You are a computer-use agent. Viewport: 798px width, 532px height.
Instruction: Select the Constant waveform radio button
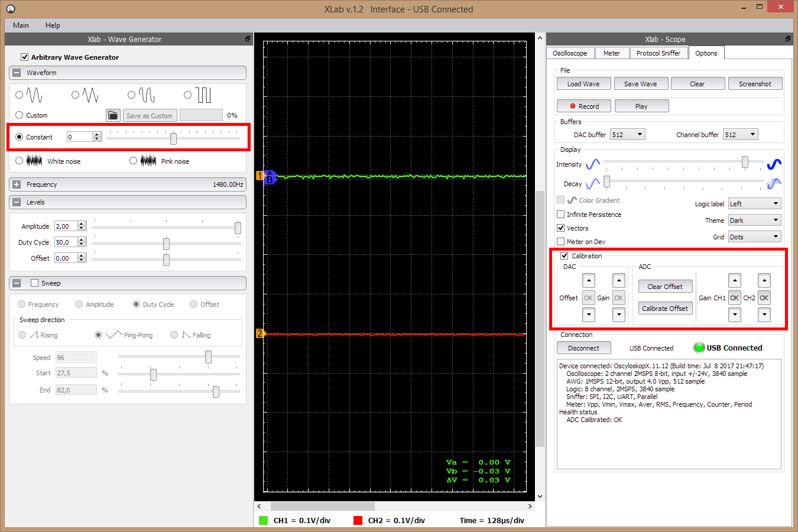coord(20,137)
